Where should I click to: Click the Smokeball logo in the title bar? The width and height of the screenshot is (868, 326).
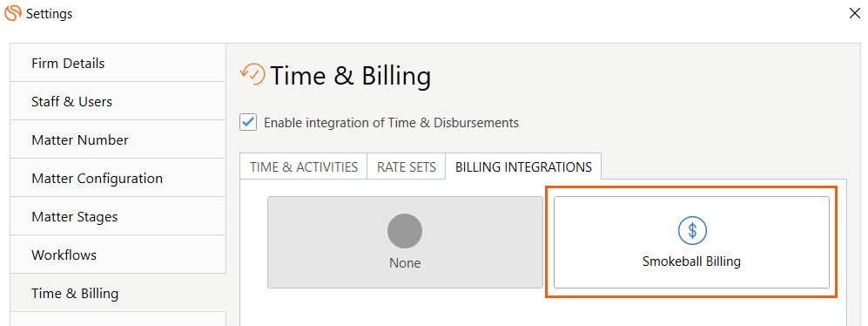[x=13, y=13]
